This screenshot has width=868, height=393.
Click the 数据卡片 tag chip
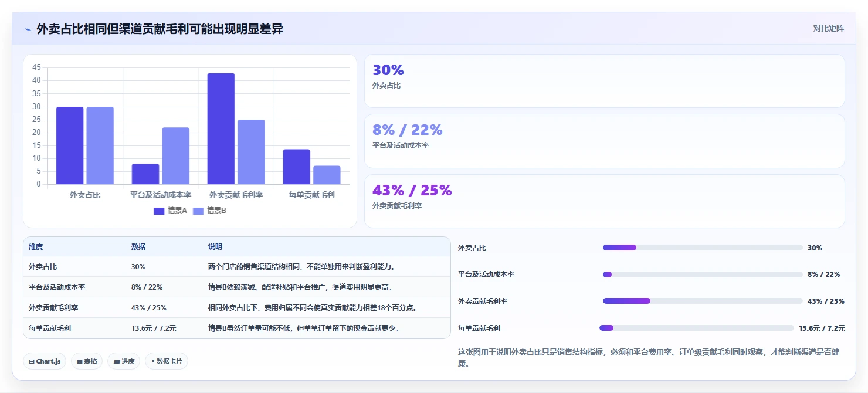coord(167,361)
